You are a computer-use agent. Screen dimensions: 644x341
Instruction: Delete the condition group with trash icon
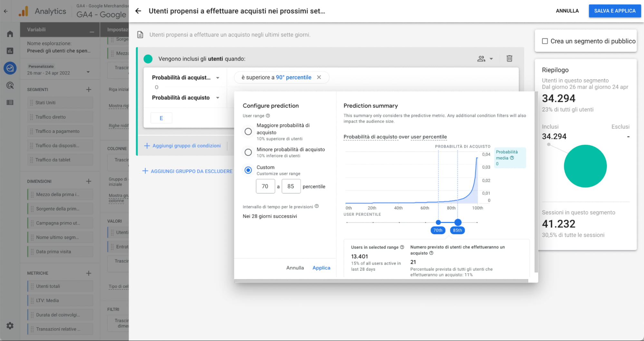coord(509,59)
